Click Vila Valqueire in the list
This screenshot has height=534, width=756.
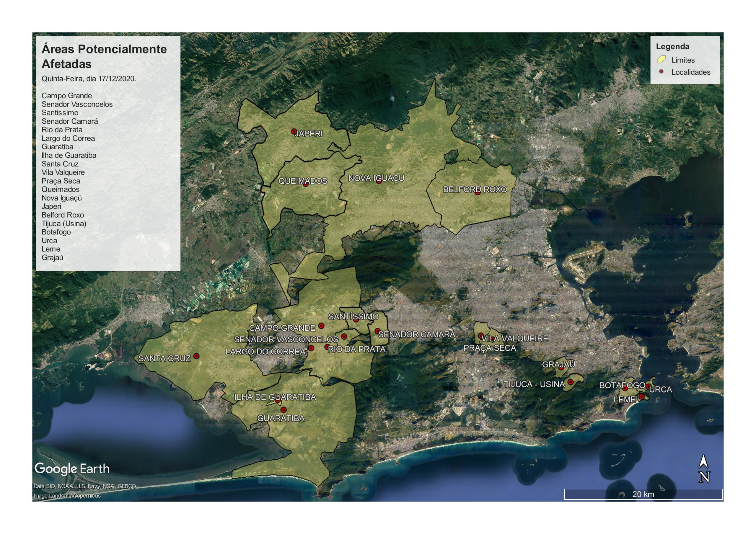[63, 172]
